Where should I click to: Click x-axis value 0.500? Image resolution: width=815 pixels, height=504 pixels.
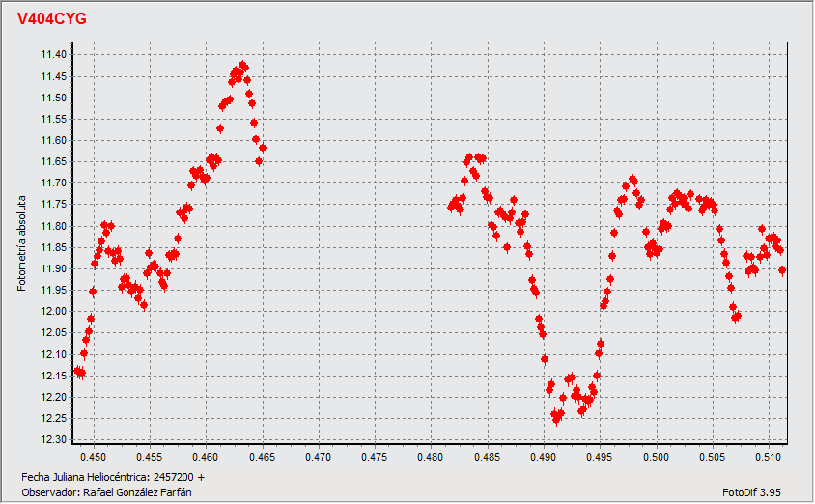click(x=657, y=457)
